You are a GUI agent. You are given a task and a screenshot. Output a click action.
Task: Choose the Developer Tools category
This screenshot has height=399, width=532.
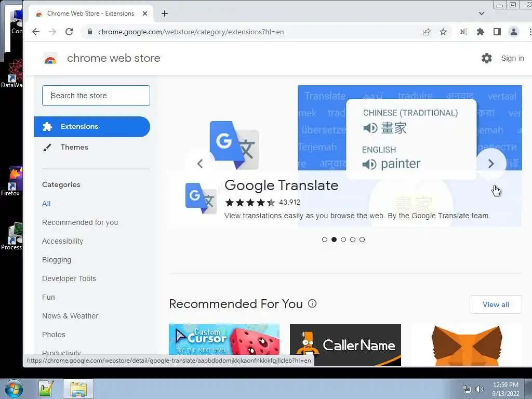point(69,278)
